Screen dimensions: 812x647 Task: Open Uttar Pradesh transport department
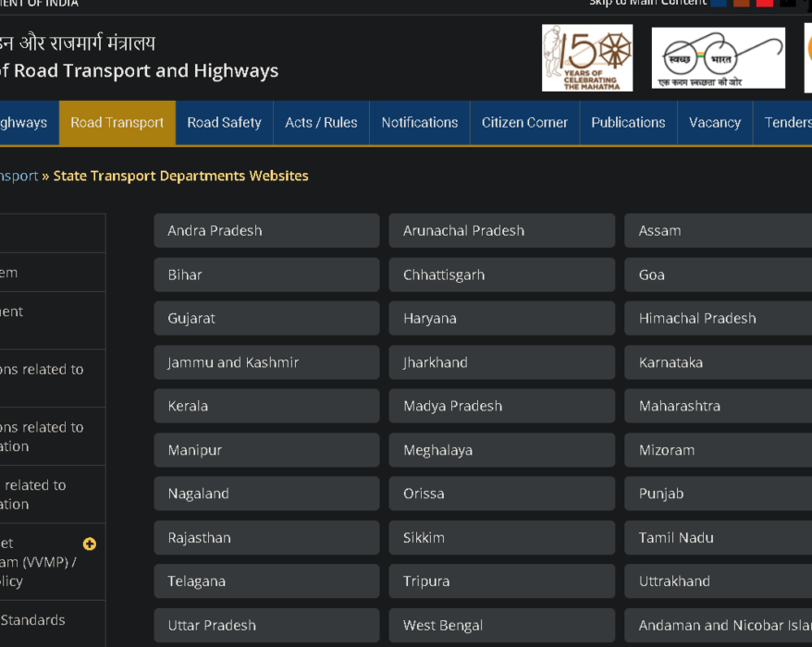(x=266, y=625)
